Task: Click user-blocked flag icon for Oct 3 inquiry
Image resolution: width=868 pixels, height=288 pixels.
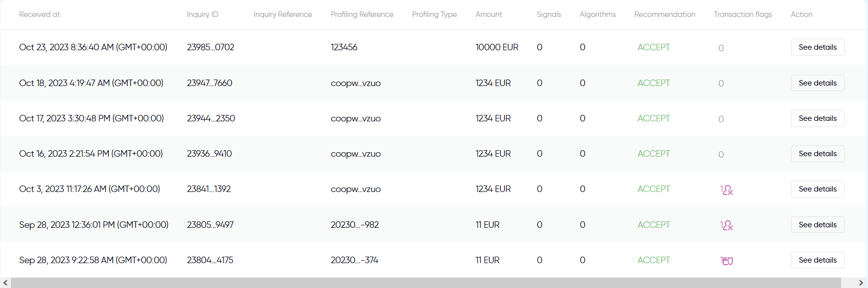Action: [728, 190]
